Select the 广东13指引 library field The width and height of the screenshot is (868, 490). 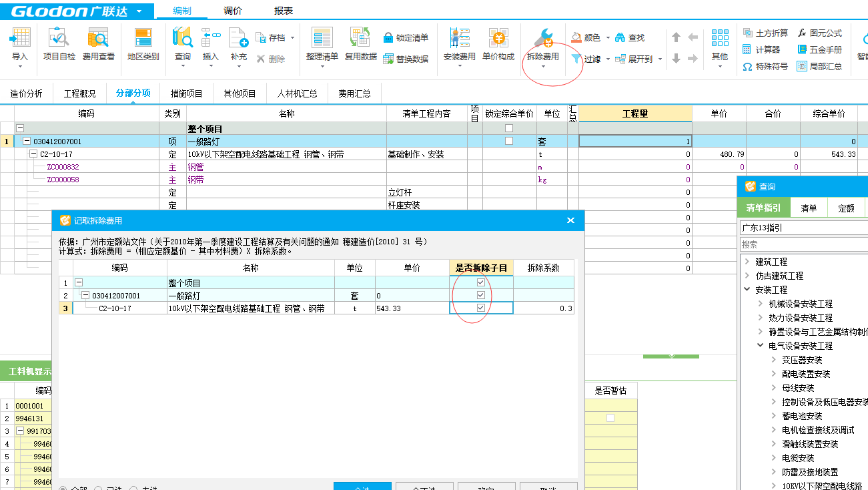coord(803,228)
